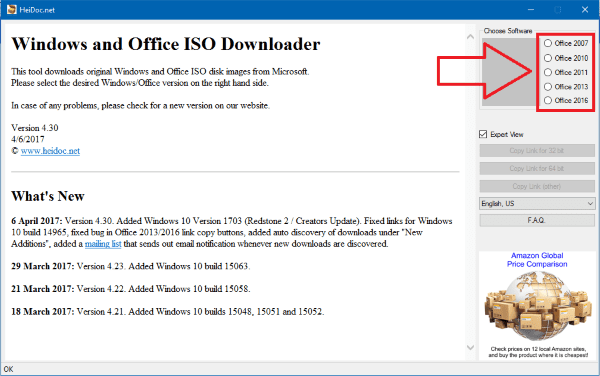Viewport: 600px width, 376px height.
Task: Open the mailing list link
Action: [103, 244]
